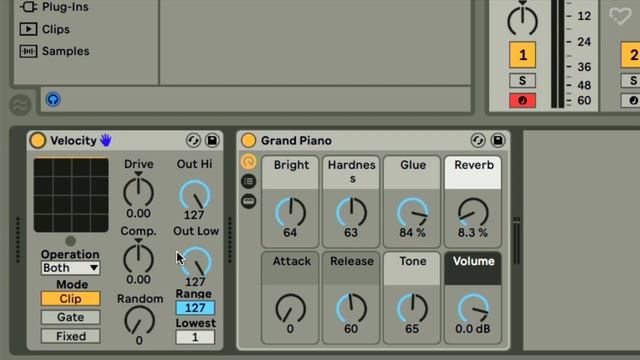Select Fixed mode in Velocity
Screen dimensions: 640x360
tap(70, 336)
